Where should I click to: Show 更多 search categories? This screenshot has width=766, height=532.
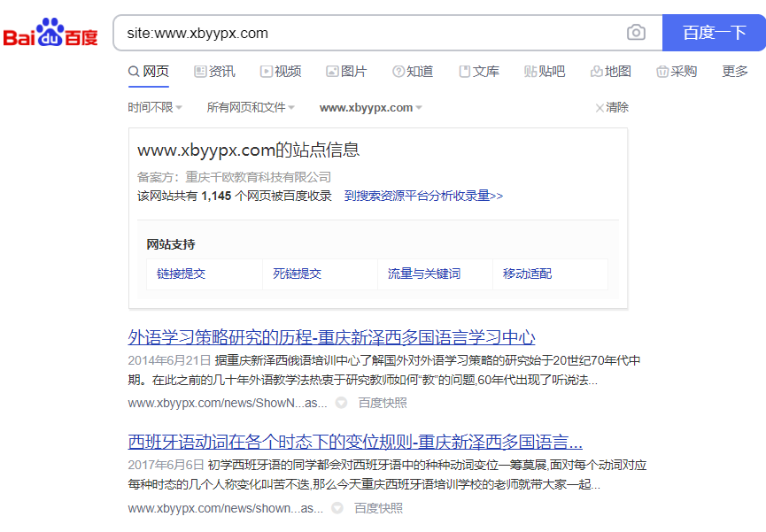click(x=735, y=72)
